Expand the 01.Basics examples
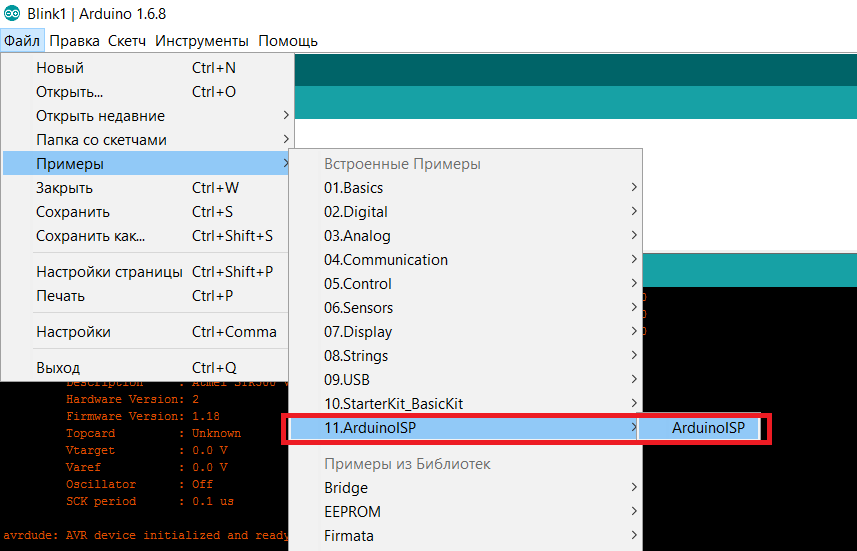The width and height of the screenshot is (857, 551). click(x=465, y=188)
